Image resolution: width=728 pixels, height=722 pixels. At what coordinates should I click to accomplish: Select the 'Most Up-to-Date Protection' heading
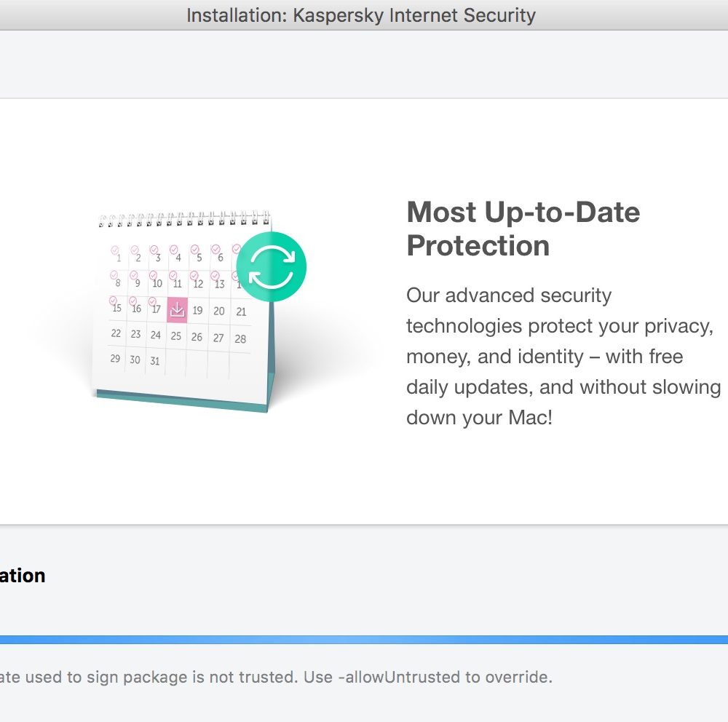[523, 229]
